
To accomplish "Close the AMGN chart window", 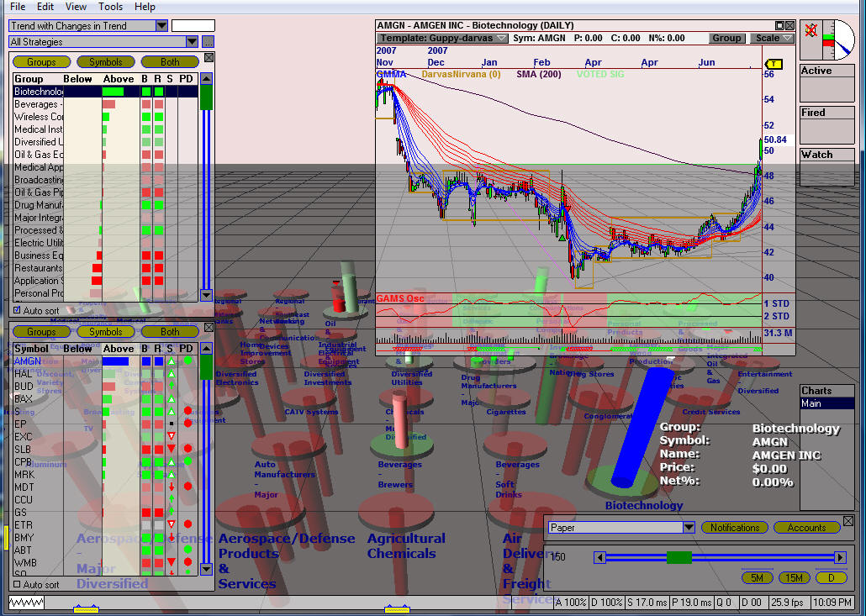I will (789, 25).
